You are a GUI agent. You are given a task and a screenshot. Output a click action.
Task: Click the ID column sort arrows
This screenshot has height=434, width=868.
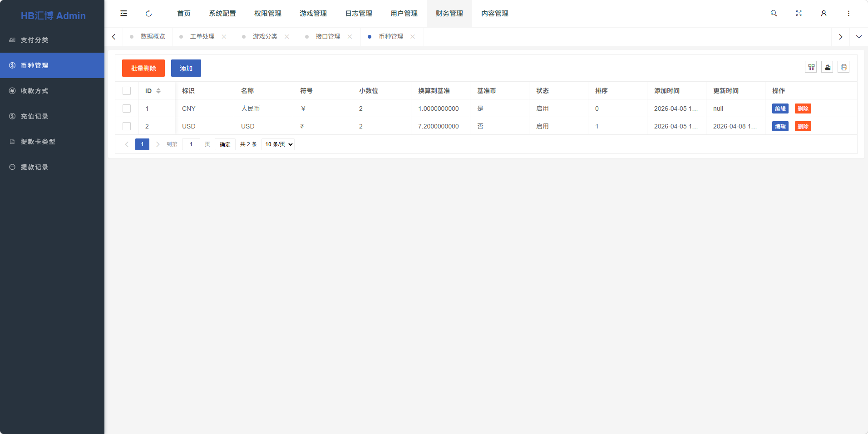click(158, 91)
